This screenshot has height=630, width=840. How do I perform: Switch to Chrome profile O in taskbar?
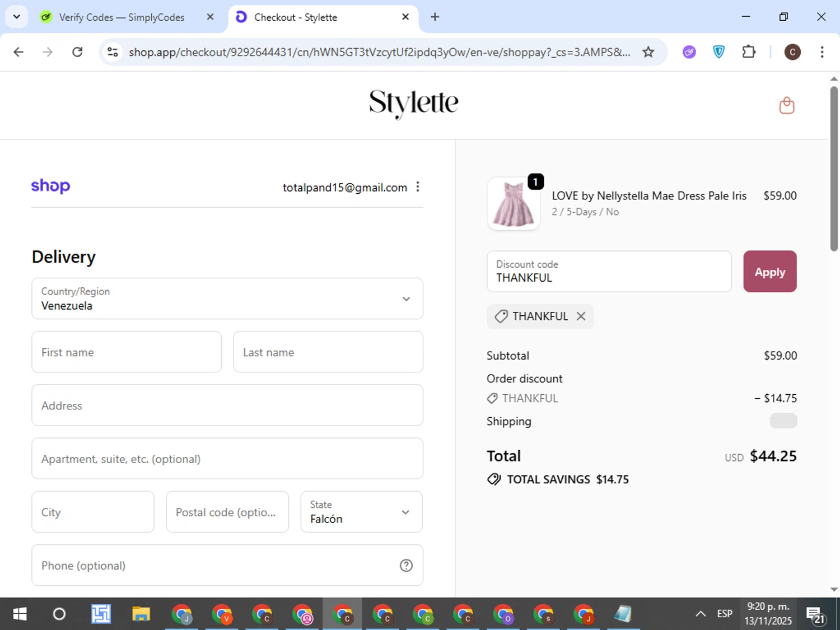pos(503,614)
